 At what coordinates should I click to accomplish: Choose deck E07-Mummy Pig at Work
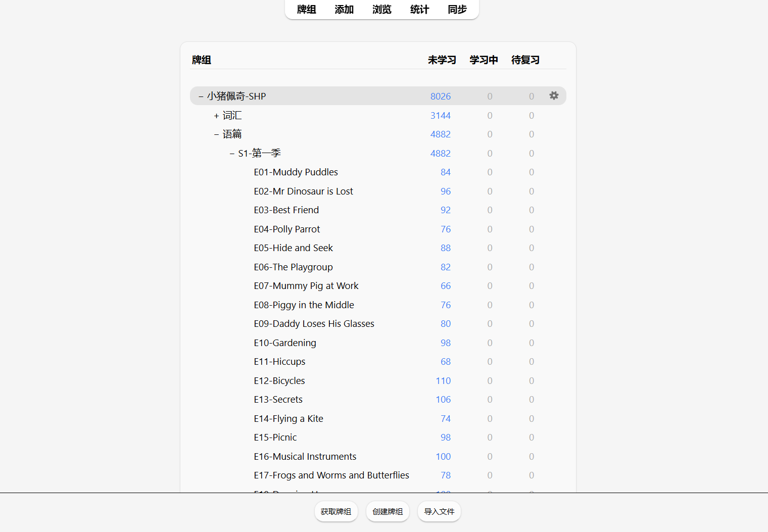[x=306, y=286]
